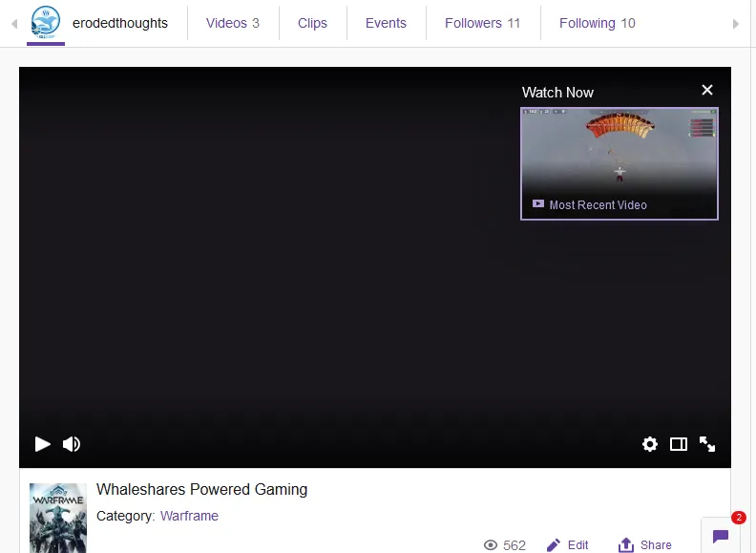Mute the player volume speaker icon
The height and width of the screenshot is (553, 756).
point(72,444)
